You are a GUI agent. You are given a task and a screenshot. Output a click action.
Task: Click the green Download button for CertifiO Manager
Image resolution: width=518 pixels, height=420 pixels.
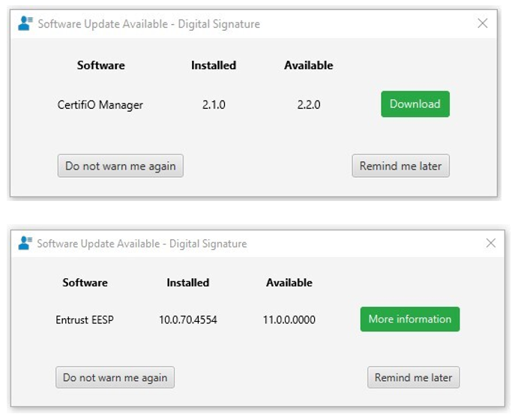click(x=415, y=104)
